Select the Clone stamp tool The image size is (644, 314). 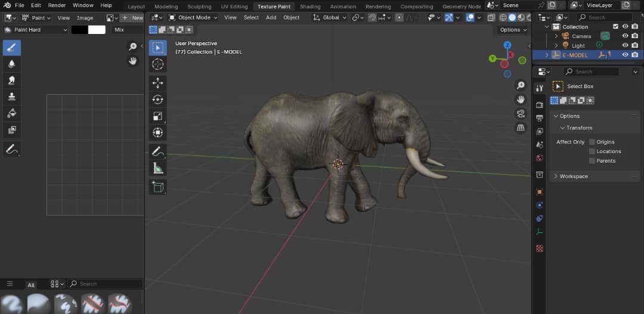click(12, 97)
